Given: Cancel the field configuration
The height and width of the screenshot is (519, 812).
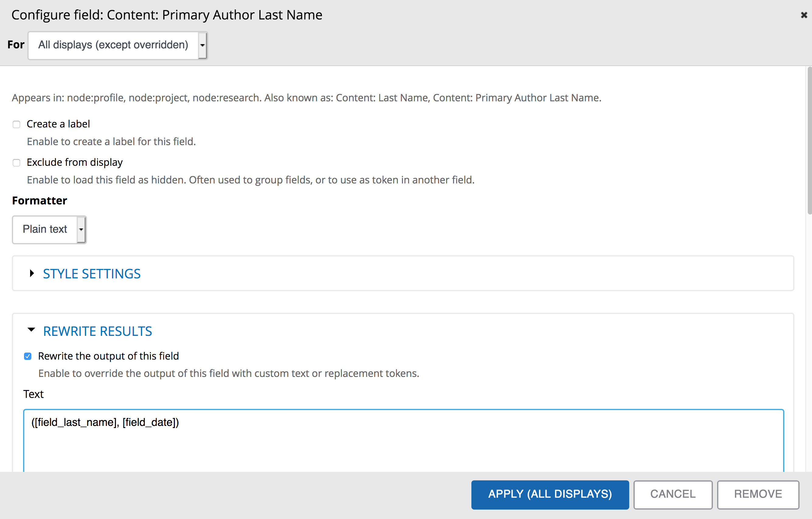Looking at the screenshot, I should pos(673,494).
